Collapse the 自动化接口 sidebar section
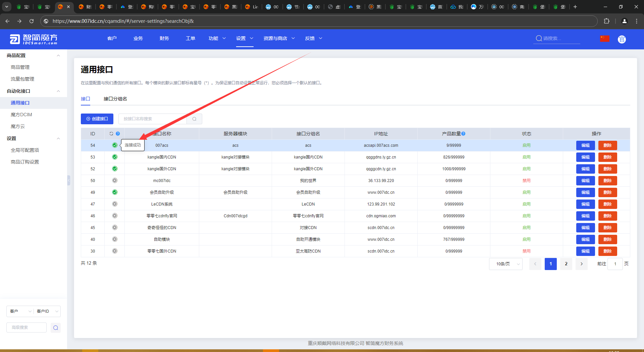Image resolution: width=644 pixels, height=352 pixels. pos(58,91)
